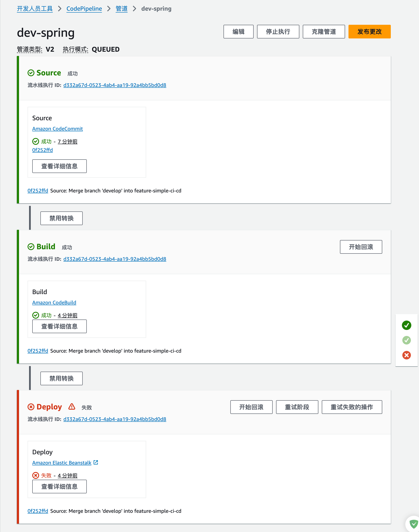Click the light green checkmark in side panel

point(406,340)
